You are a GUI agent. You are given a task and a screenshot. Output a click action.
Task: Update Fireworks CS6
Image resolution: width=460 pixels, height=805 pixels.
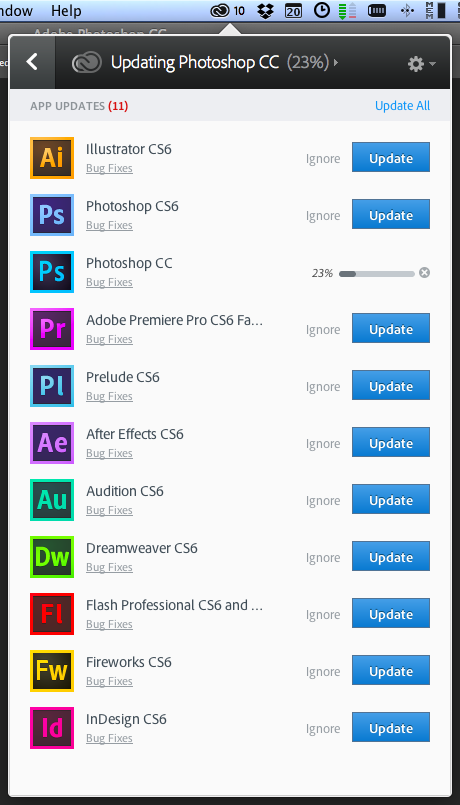(x=391, y=671)
